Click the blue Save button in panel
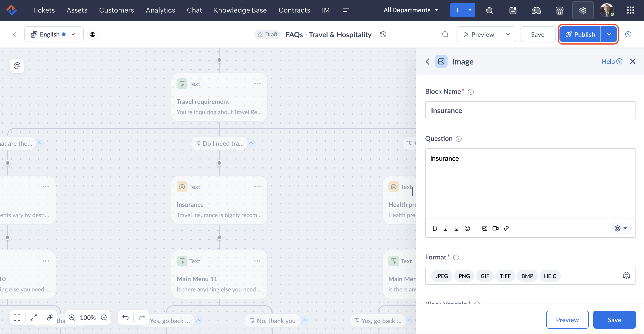Viewport: 644px width, 334px height. 614,320
